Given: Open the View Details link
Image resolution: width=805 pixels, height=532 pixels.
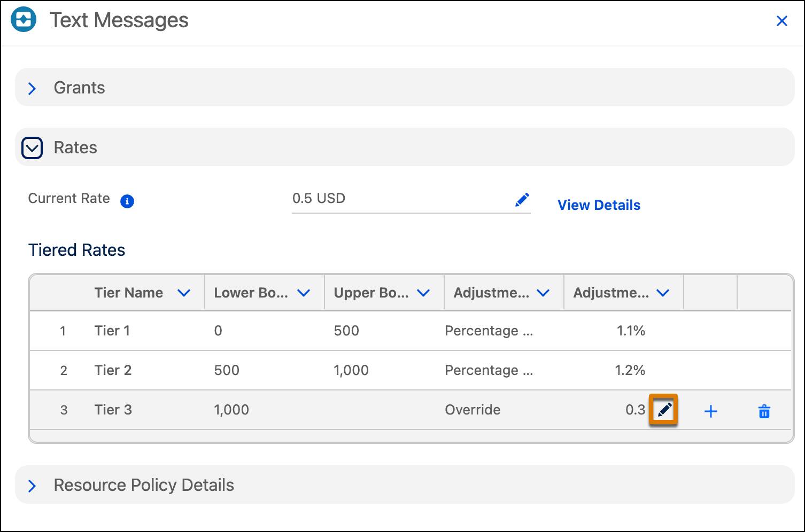Looking at the screenshot, I should click(599, 205).
